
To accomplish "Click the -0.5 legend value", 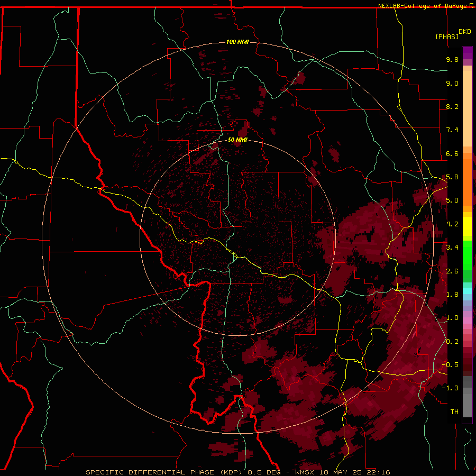I will [x=450, y=365].
